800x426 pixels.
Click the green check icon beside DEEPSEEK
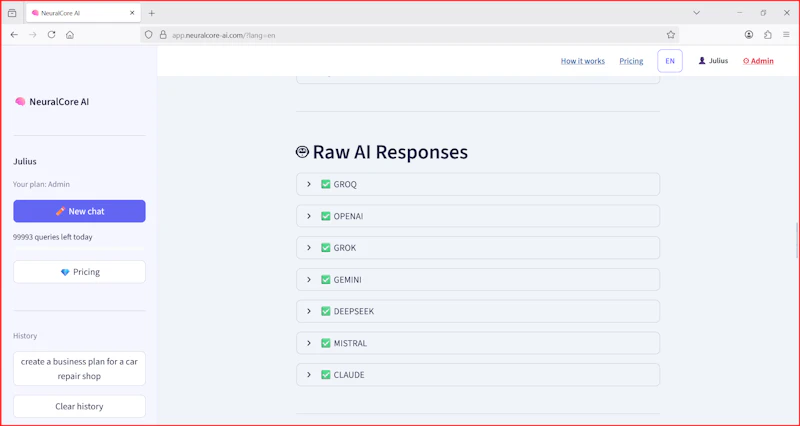[326, 311]
